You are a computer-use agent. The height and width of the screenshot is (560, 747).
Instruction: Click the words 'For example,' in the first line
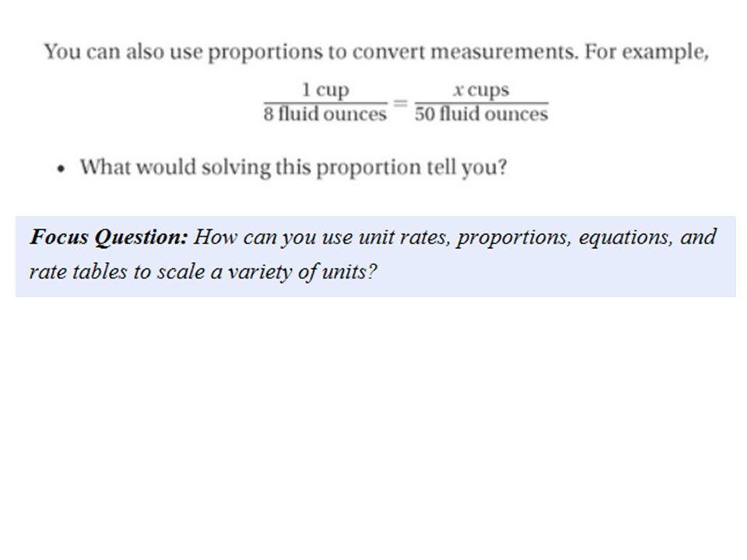(x=647, y=52)
